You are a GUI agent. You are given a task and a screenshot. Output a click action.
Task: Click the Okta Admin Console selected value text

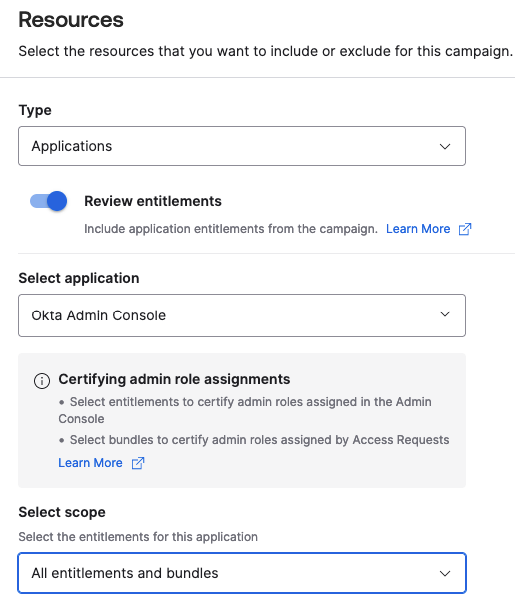click(x=99, y=315)
